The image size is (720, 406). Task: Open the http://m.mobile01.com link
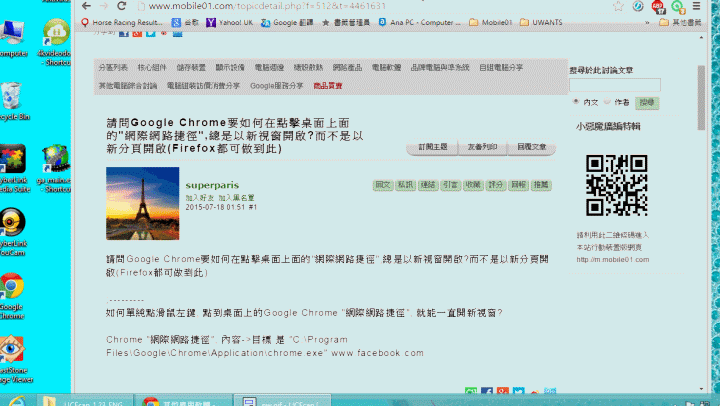coord(613,259)
